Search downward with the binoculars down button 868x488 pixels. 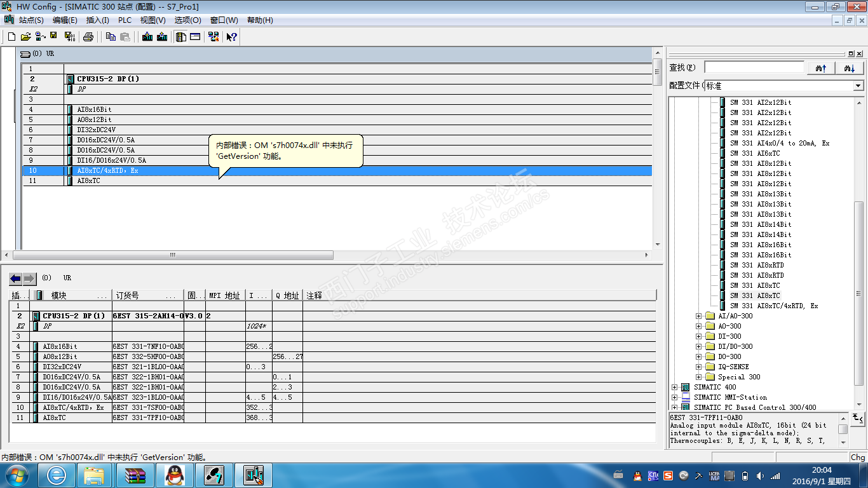click(850, 68)
